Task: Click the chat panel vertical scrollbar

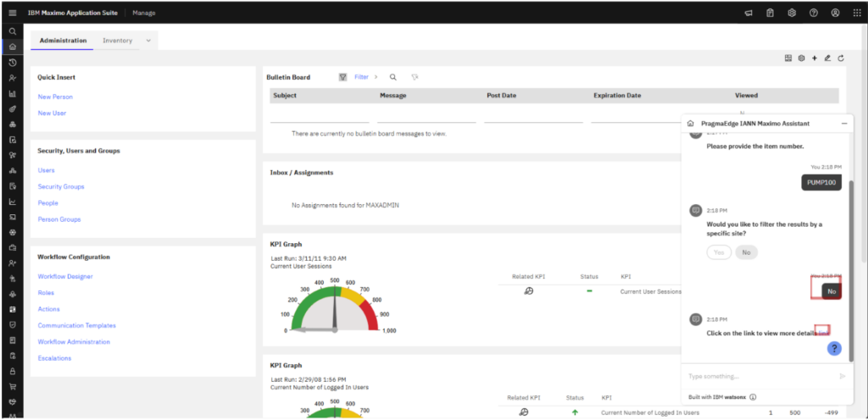Action: click(x=851, y=271)
